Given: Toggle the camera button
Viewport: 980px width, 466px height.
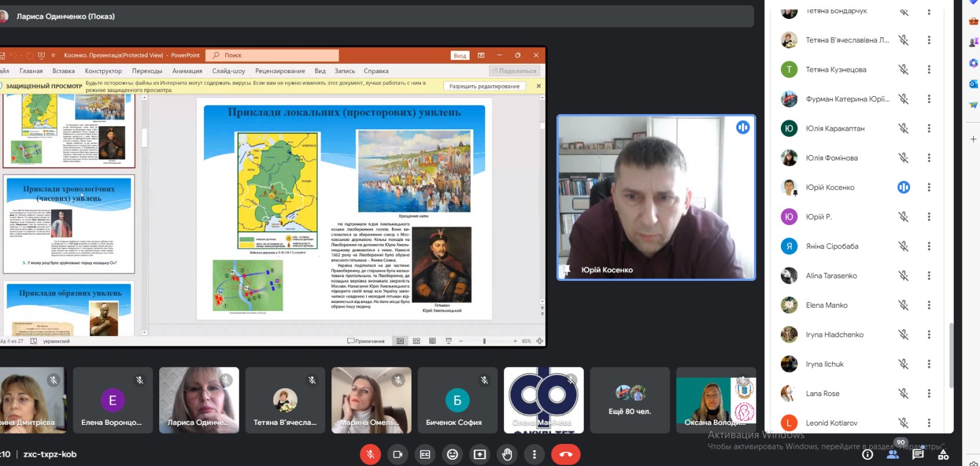Looking at the screenshot, I should coord(398,454).
